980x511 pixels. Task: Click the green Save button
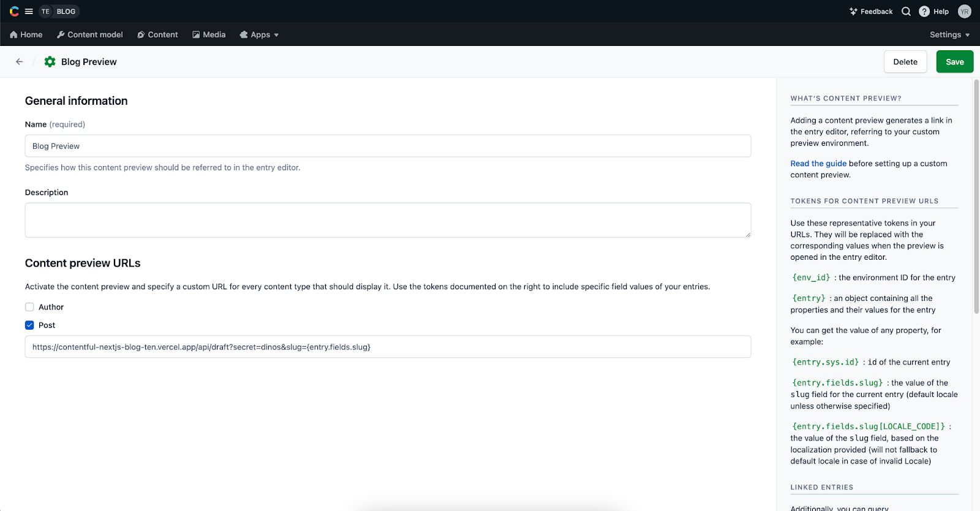click(x=955, y=61)
